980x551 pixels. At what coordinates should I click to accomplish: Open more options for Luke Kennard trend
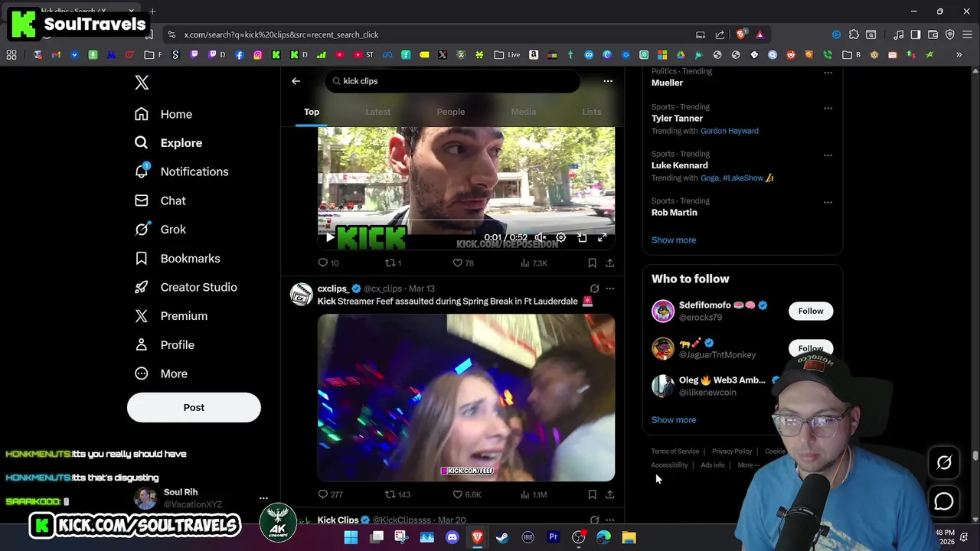tap(828, 155)
